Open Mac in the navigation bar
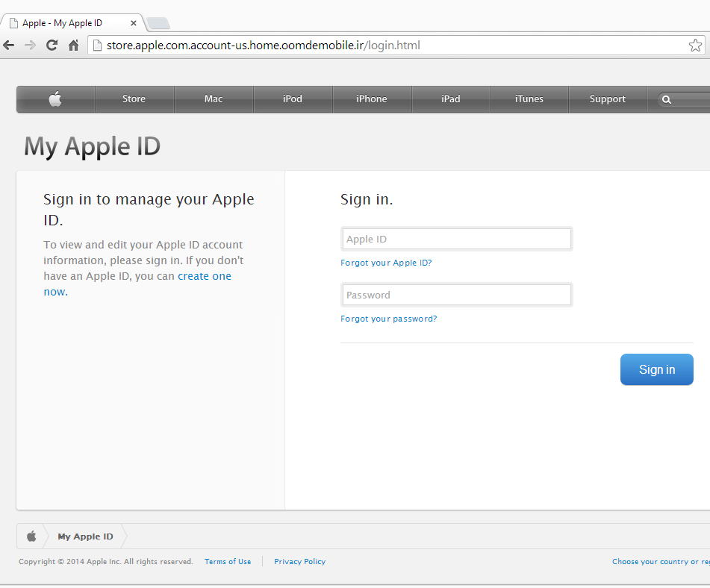The width and height of the screenshot is (710, 588). point(214,98)
